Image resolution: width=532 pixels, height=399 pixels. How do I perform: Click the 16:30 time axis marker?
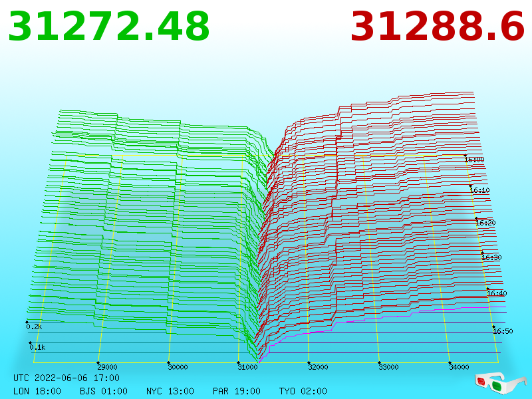[x=491, y=257]
